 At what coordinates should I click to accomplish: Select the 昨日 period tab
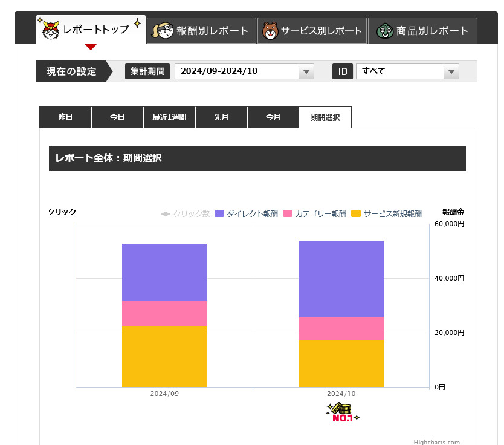coord(65,117)
